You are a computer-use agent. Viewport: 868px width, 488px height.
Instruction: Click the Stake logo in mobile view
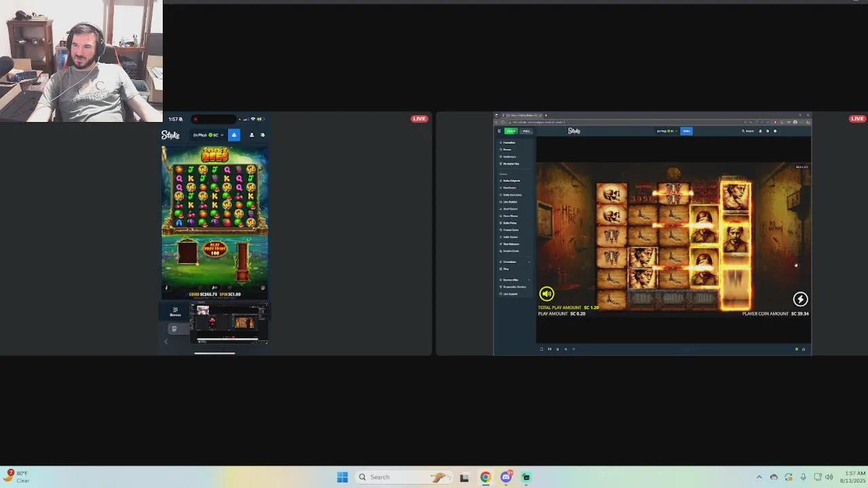click(171, 135)
